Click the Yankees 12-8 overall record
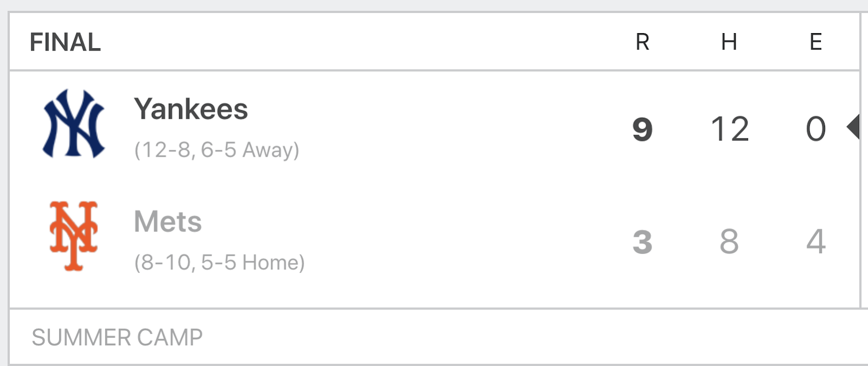The height and width of the screenshot is (366, 868). [x=163, y=150]
